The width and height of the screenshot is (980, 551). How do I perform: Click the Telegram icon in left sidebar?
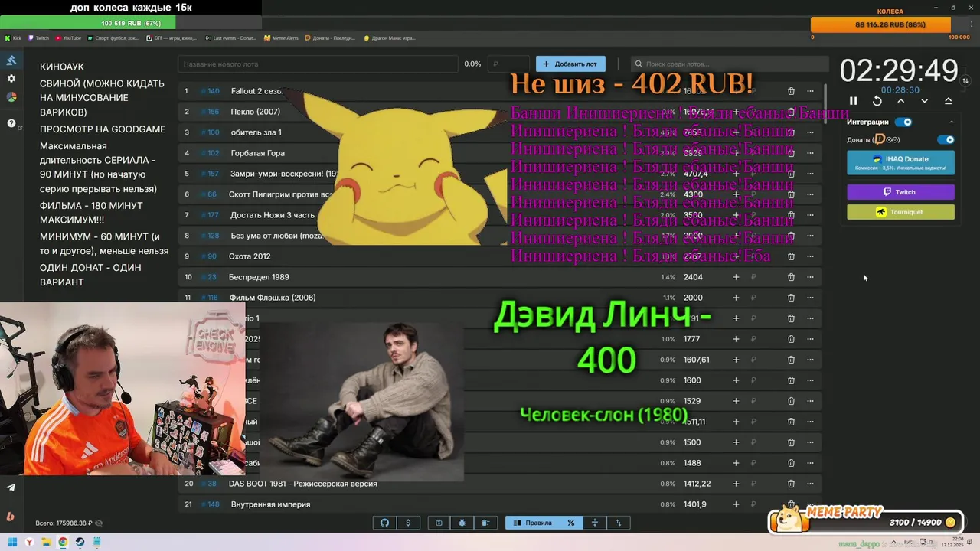point(11,487)
